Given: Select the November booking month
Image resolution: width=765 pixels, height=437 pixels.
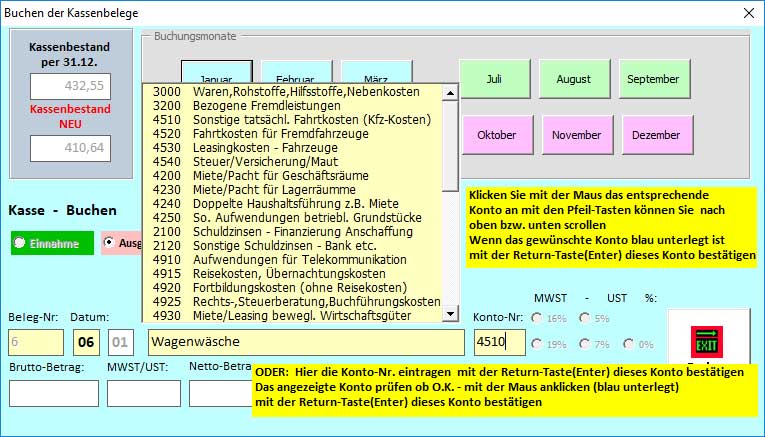Looking at the screenshot, I should click(577, 135).
